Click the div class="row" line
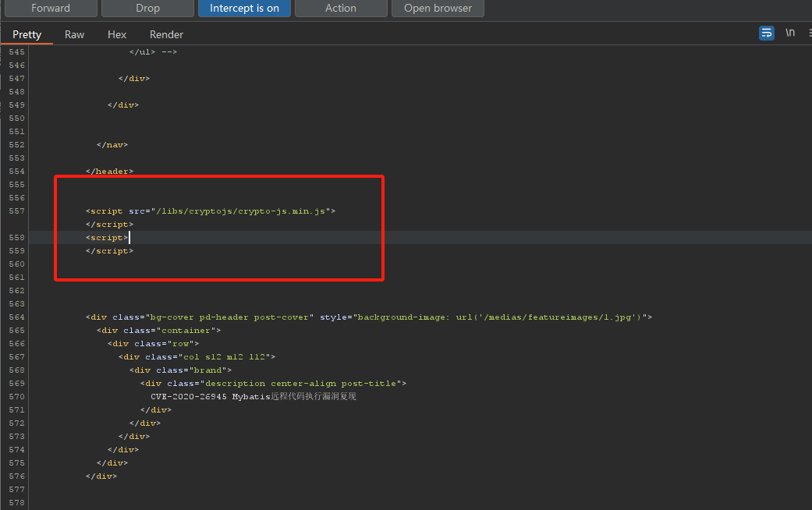The image size is (812, 510). tap(154, 344)
